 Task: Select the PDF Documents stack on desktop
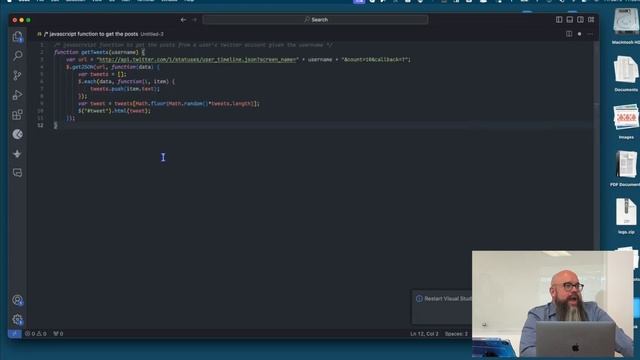(x=625, y=168)
